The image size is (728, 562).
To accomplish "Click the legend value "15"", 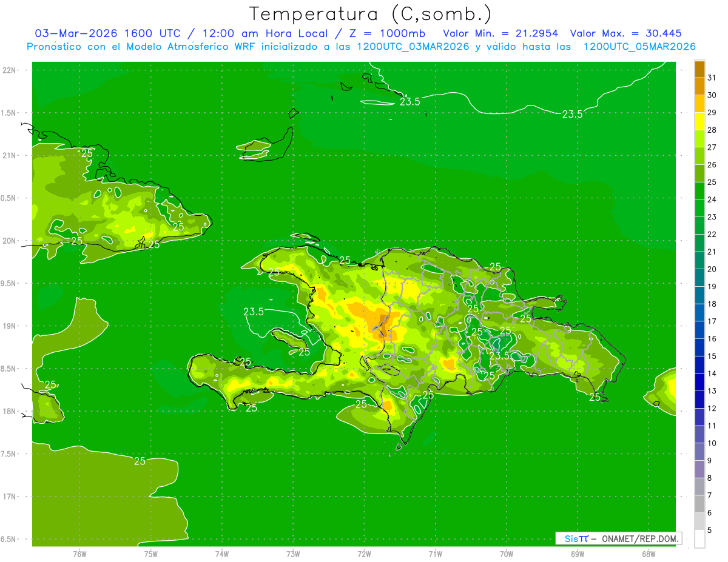I will click(x=712, y=356).
